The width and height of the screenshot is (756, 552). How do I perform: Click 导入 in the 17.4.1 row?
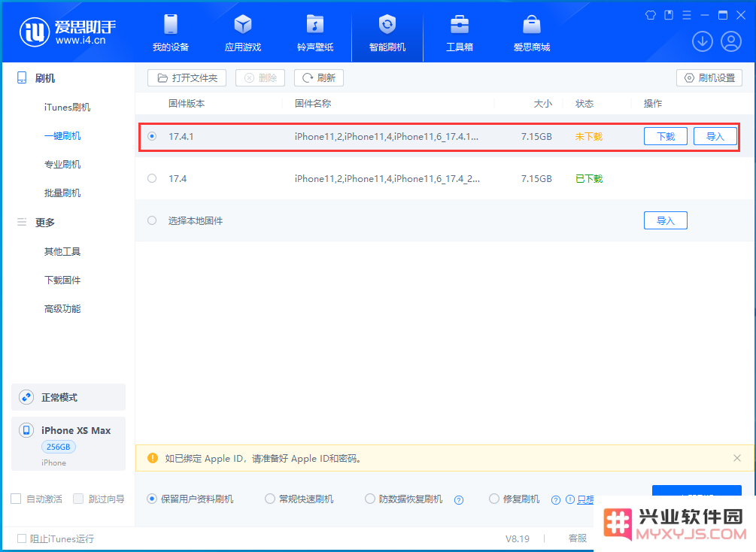[715, 136]
